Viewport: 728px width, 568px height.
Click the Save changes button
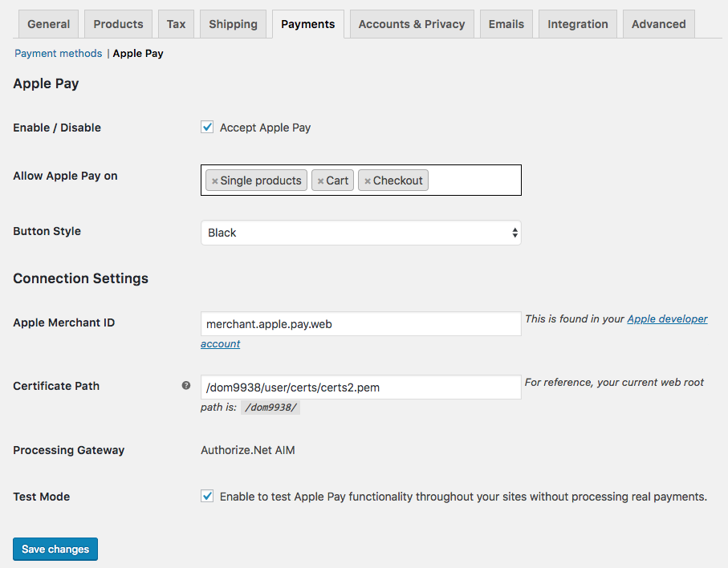55,549
